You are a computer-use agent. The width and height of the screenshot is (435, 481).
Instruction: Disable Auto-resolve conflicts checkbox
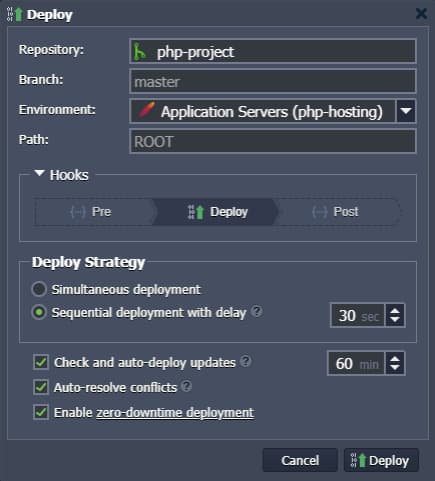41,387
